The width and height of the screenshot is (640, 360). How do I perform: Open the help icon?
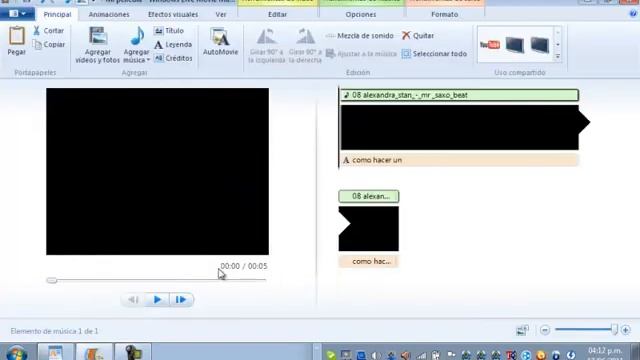coord(633,13)
